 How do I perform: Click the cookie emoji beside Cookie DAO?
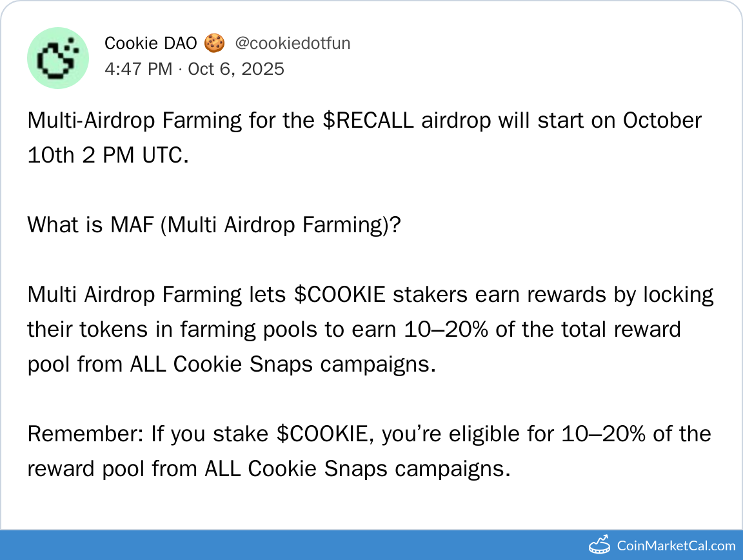pyautogui.click(x=214, y=43)
